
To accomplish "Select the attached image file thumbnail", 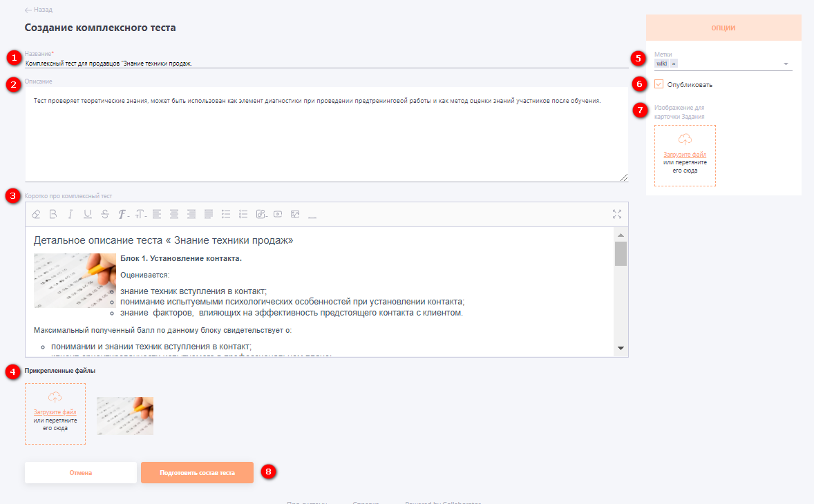I will click(125, 416).
